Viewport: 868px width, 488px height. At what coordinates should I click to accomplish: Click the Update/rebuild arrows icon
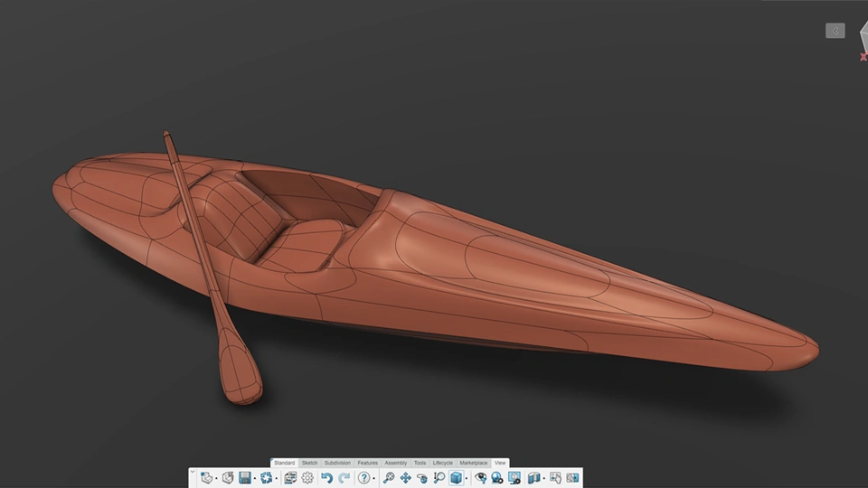pos(266,477)
